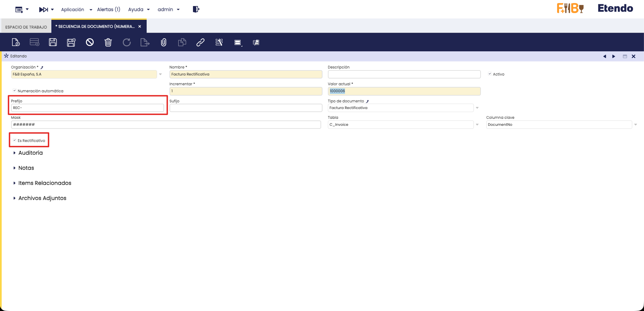This screenshot has width=644, height=311.
Task: Click the chain link icon in toolbar
Action: click(x=200, y=42)
